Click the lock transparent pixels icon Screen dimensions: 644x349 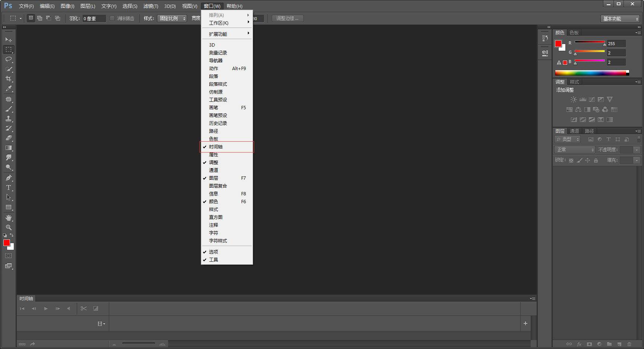point(571,160)
